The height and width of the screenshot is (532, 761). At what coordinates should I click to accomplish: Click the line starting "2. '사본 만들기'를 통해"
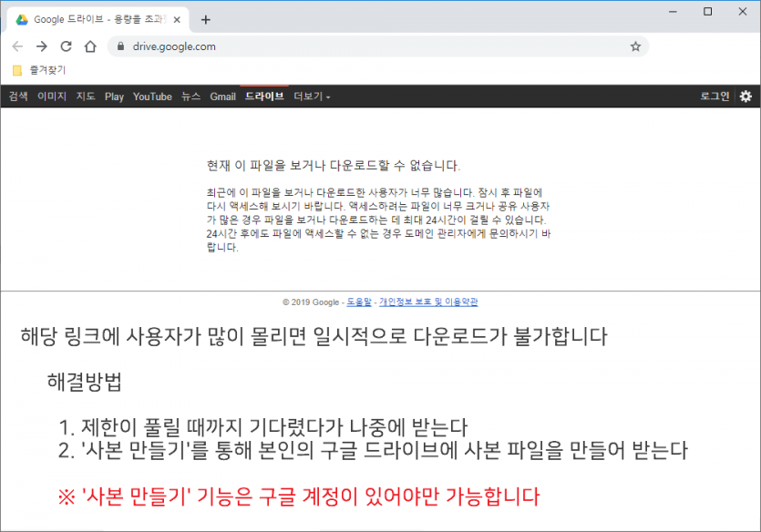[373, 450]
